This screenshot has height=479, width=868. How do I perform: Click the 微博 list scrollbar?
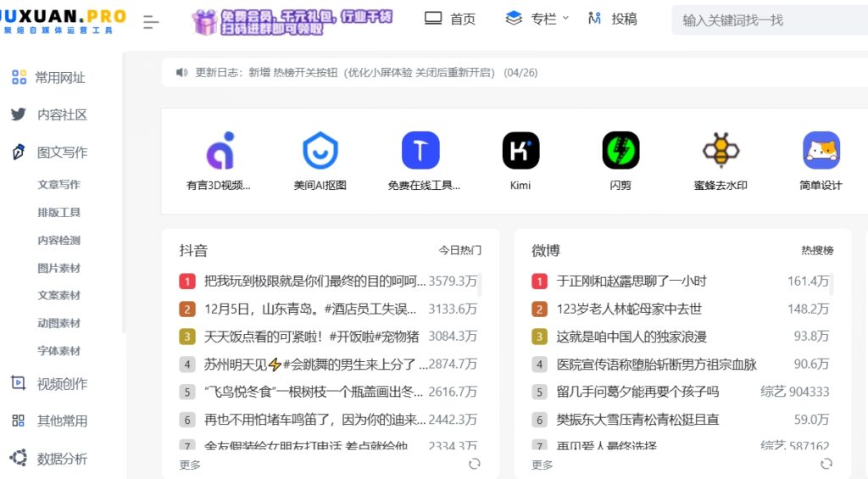(x=832, y=284)
